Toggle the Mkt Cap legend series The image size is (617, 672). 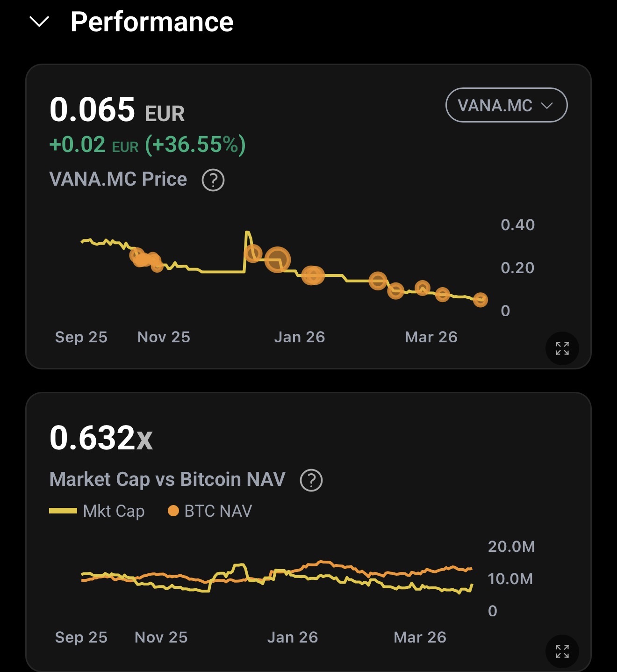pyautogui.click(x=97, y=511)
